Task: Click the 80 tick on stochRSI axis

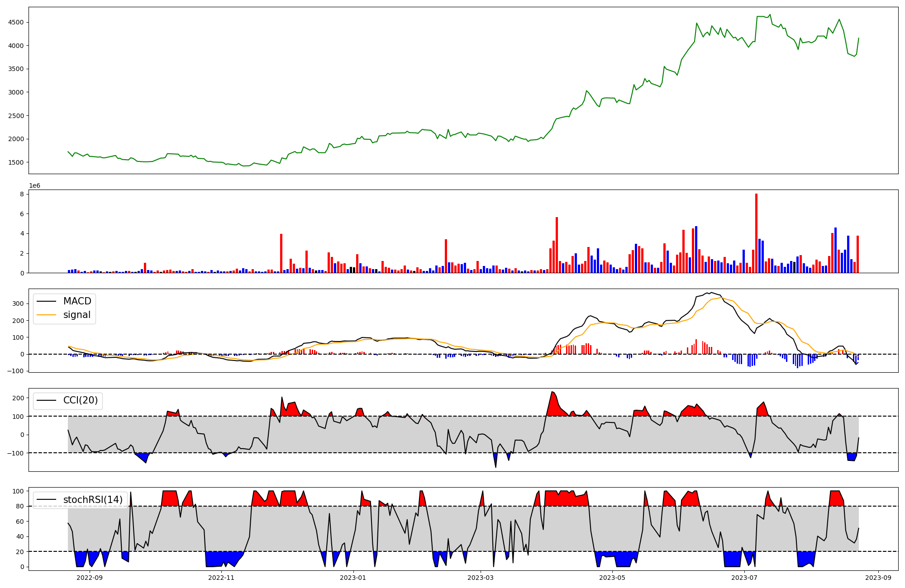Action: pos(20,506)
